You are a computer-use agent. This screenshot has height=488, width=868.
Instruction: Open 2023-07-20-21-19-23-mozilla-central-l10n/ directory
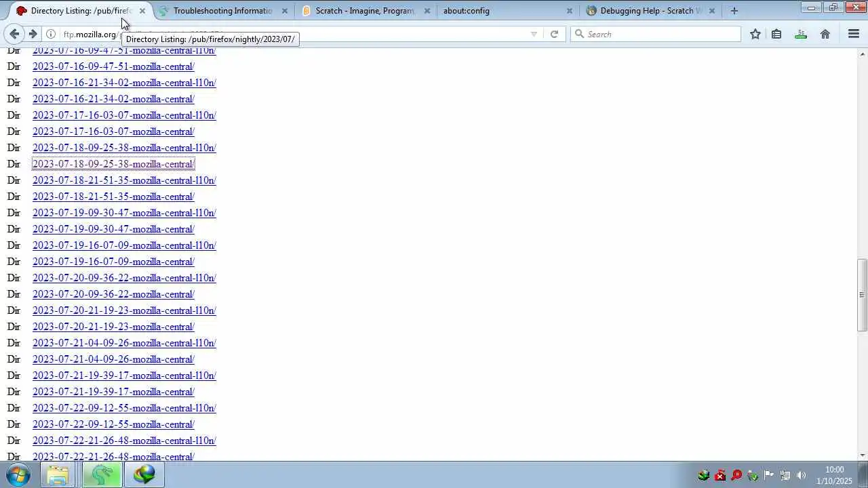(x=124, y=310)
